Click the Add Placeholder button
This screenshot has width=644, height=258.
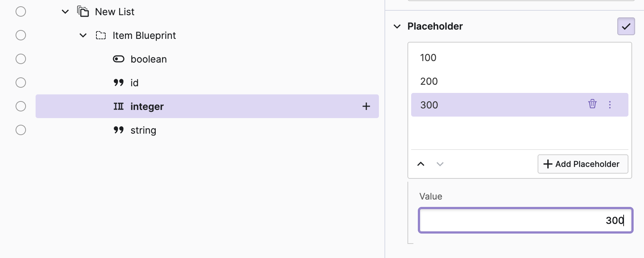[582, 164]
